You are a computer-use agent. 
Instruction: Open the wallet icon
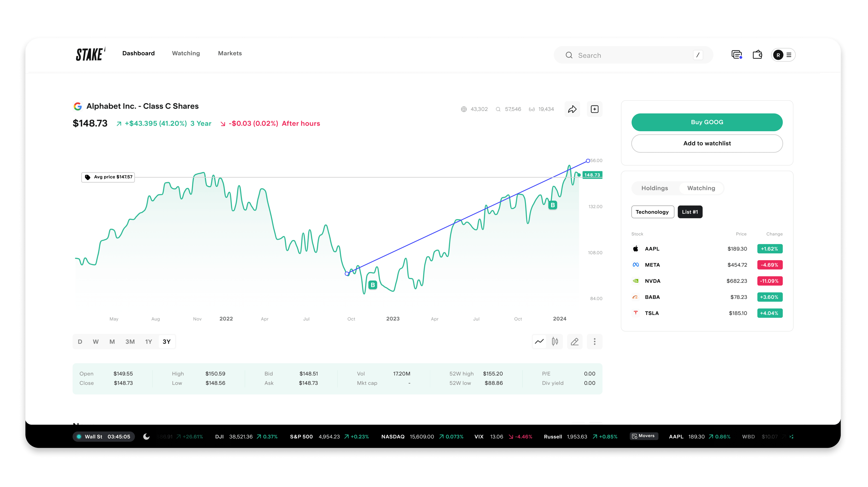point(757,55)
